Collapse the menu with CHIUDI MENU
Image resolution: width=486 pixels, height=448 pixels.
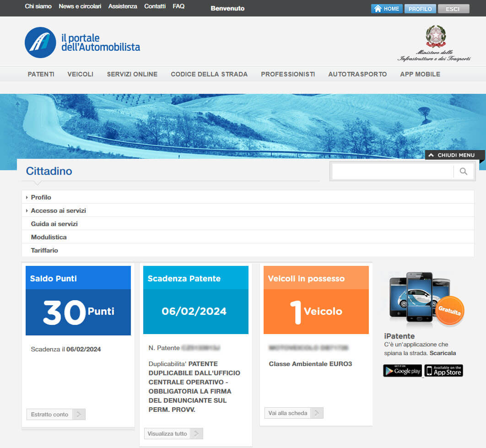point(455,155)
